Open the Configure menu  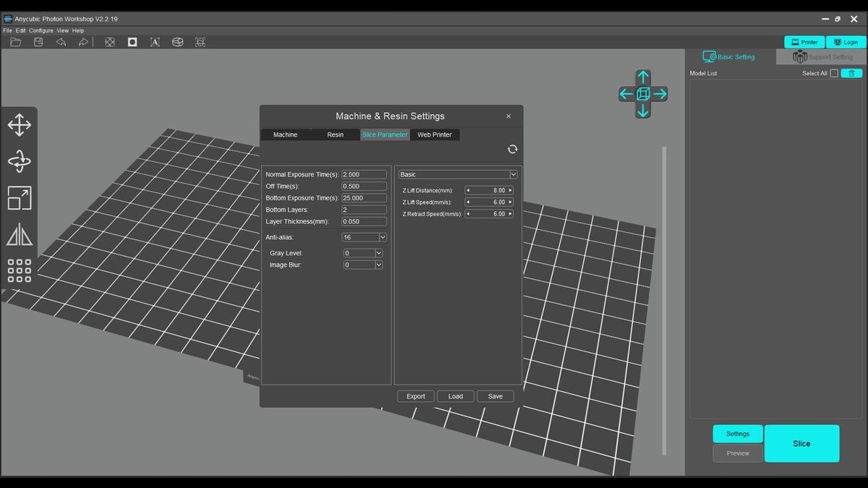point(41,30)
